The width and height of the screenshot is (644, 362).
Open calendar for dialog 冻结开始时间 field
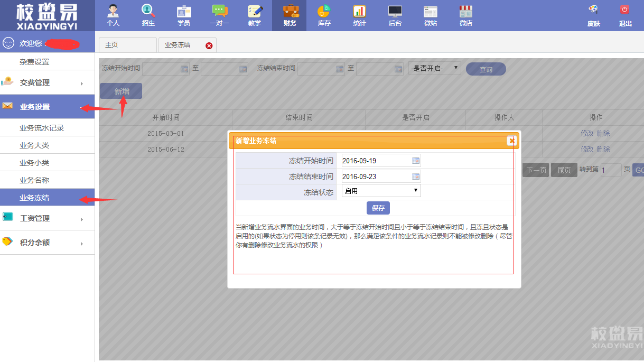click(415, 161)
